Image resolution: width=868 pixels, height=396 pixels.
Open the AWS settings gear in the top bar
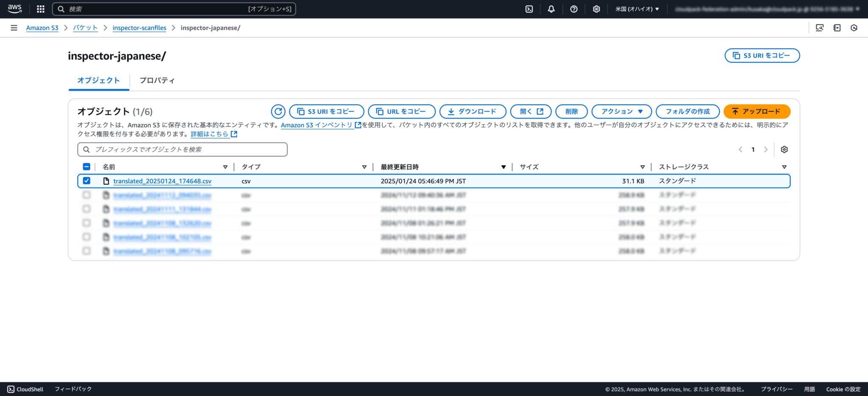coord(596,8)
